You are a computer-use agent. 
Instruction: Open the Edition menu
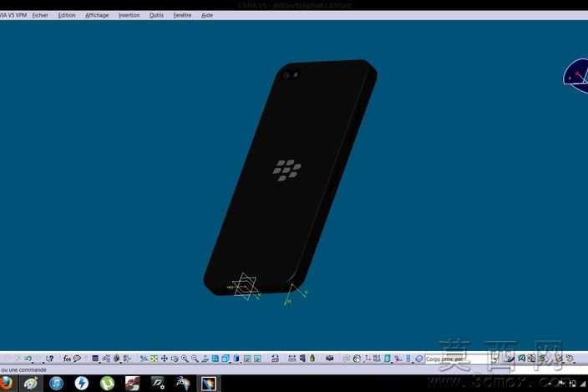(67, 15)
